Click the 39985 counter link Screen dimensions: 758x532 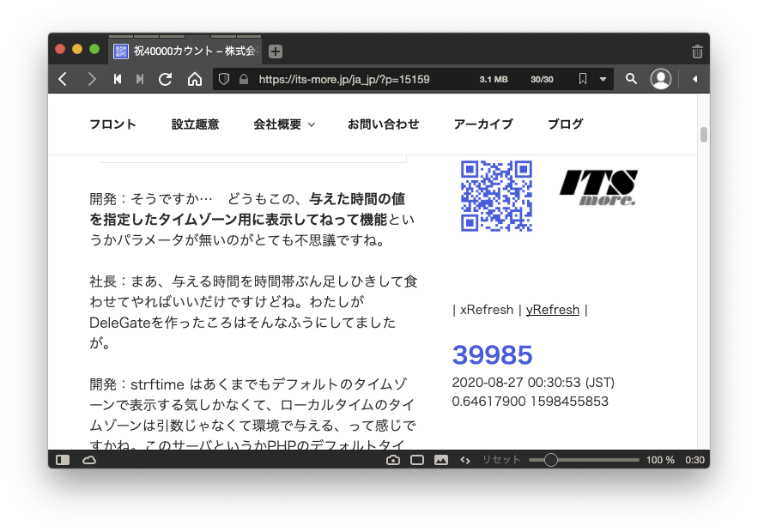point(493,355)
